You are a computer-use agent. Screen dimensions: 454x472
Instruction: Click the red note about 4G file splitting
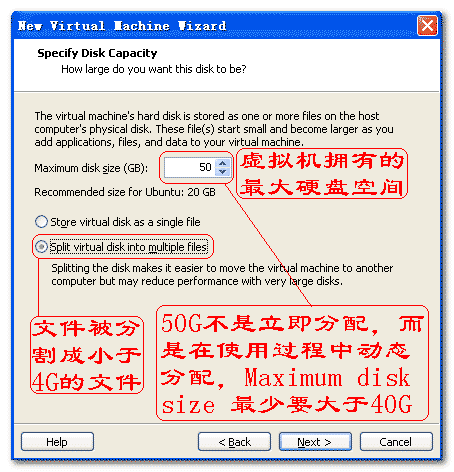pyautogui.click(x=87, y=355)
